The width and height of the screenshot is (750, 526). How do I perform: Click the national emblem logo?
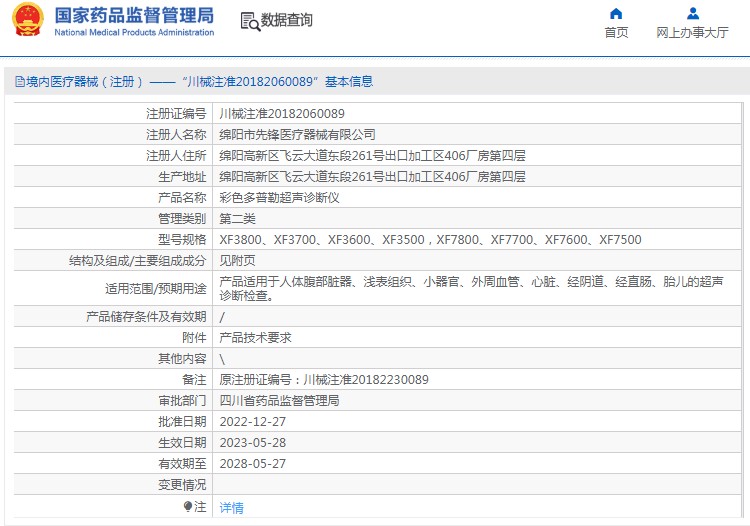click(28, 20)
